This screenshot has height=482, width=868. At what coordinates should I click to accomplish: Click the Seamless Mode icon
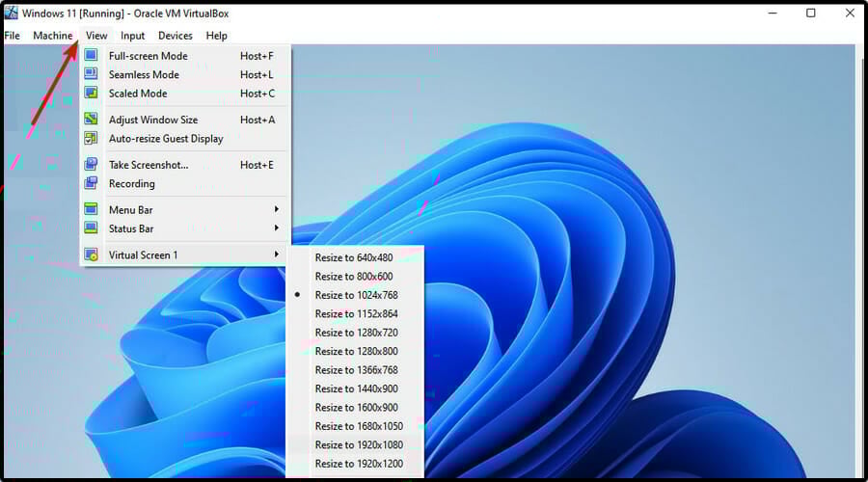pyautogui.click(x=91, y=74)
